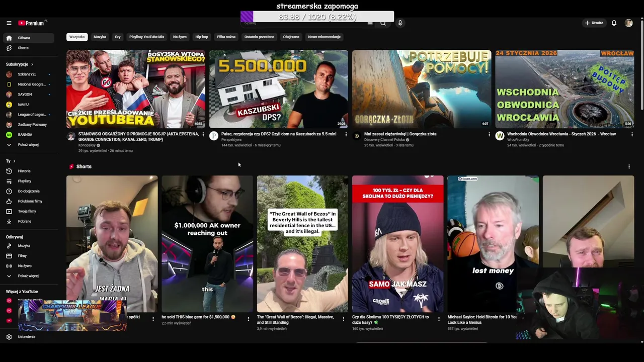Image resolution: width=644 pixels, height=362 pixels.
Task: Open Playlisty in the sidebar
Action: 29,181
